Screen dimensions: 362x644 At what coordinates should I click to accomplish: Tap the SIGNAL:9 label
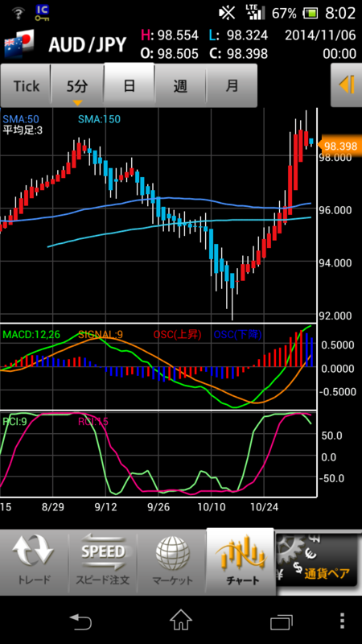pyautogui.click(x=100, y=334)
